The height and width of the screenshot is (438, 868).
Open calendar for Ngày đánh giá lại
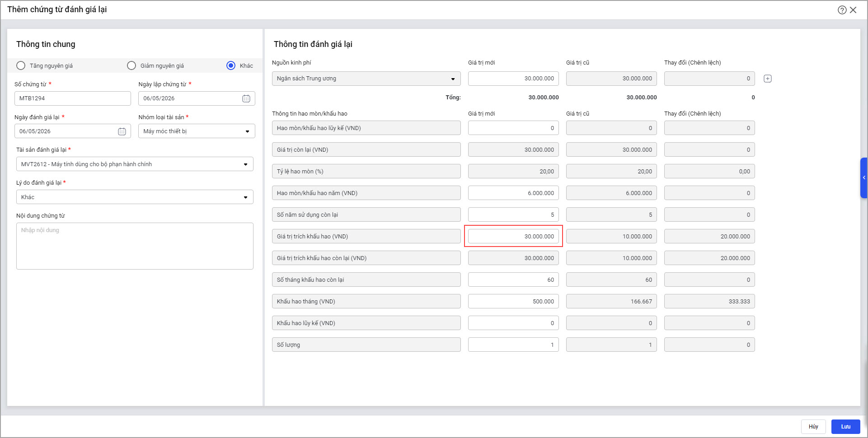click(x=122, y=131)
